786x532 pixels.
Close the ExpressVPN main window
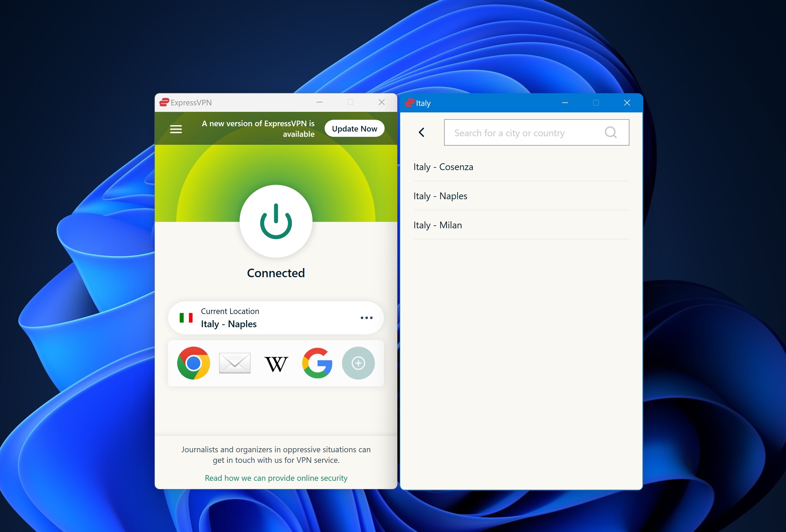(381, 102)
